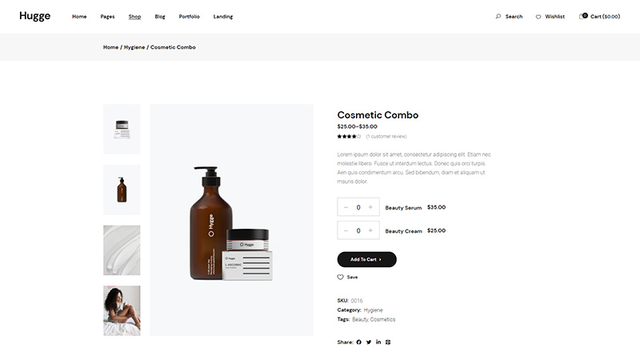This screenshot has width=640, height=364.
Task: Select the woman on bed thumbnail
Action: coord(122,310)
